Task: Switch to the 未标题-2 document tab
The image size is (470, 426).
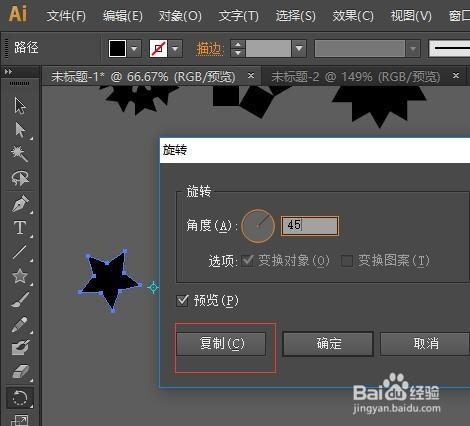Action: pos(356,77)
